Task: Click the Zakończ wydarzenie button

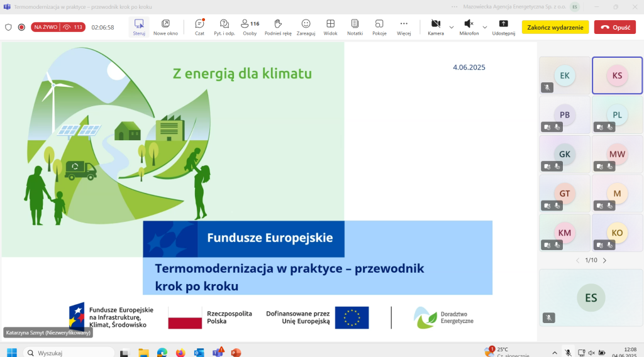Action: point(555,27)
